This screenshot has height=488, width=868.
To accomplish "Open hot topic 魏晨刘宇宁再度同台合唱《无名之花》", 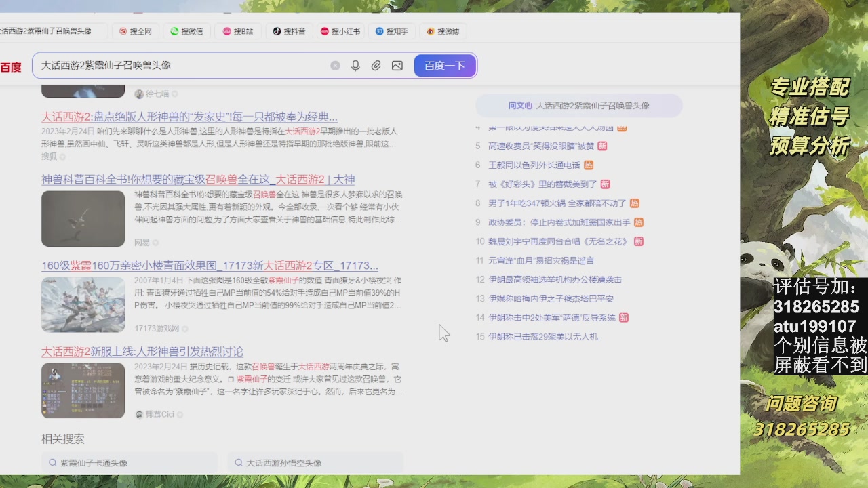I will [x=556, y=241].
